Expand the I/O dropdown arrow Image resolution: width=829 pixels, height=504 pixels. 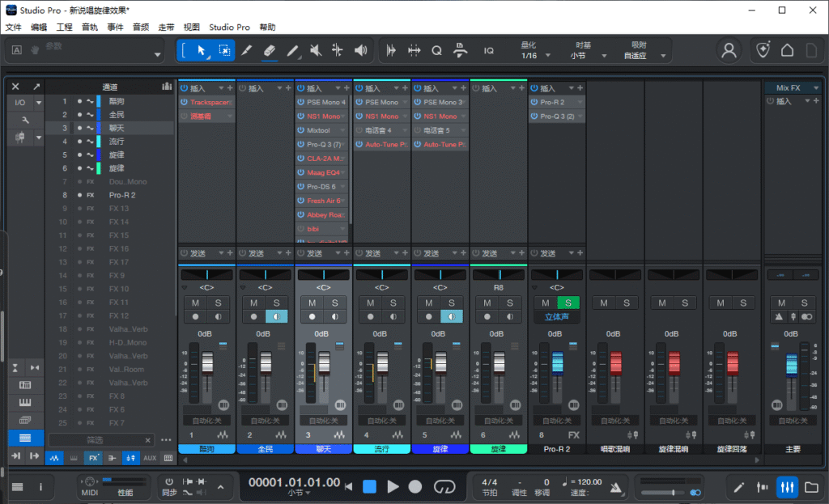pos(39,103)
